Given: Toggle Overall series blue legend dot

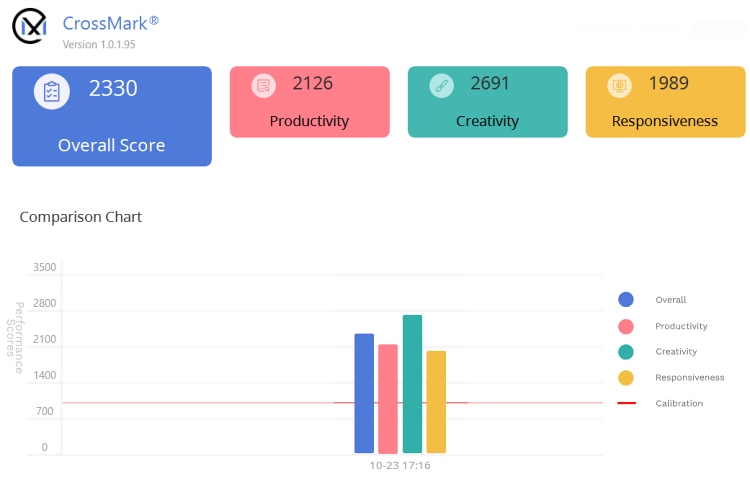Looking at the screenshot, I should (626, 300).
